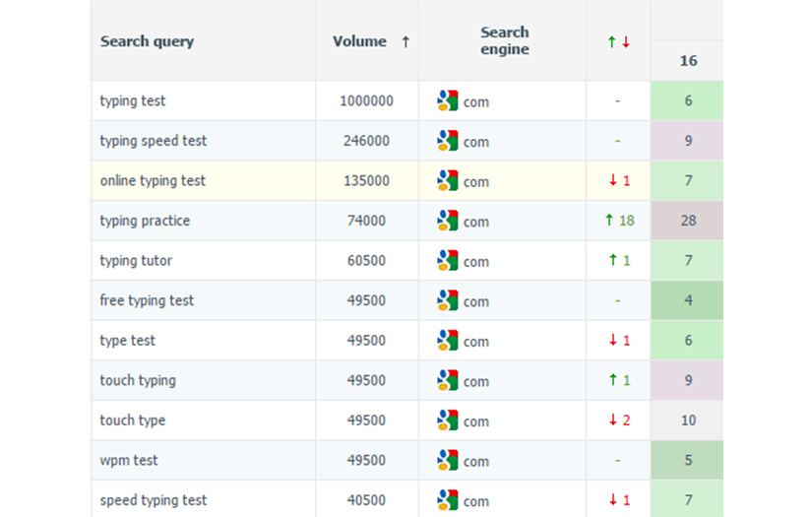Click the up 18 change for typing practice
Viewport: 812px width, 517px height.
pyautogui.click(x=619, y=221)
